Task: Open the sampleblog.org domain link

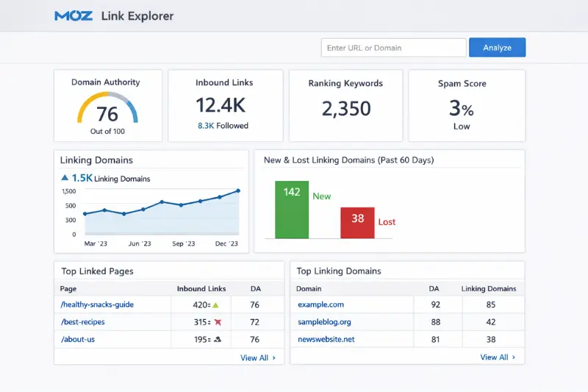Action: coord(324,322)
